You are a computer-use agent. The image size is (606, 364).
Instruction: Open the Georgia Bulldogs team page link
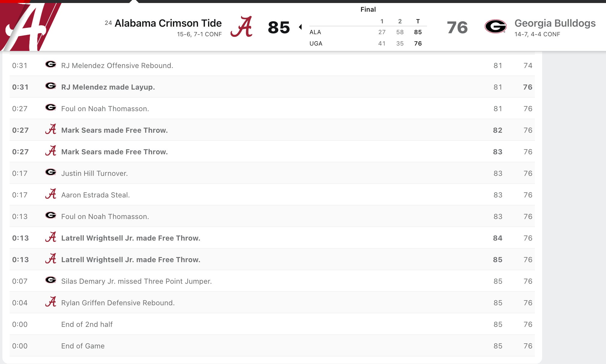click(555, 23)
